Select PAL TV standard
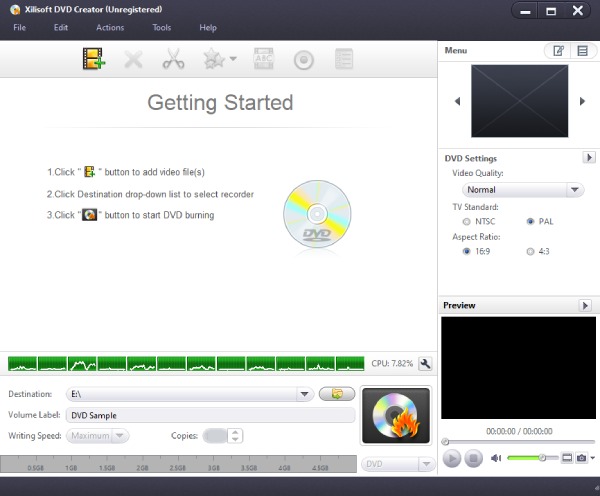Image resolution: width=600 pixels, height=496 pixels. tap(530, 222)
